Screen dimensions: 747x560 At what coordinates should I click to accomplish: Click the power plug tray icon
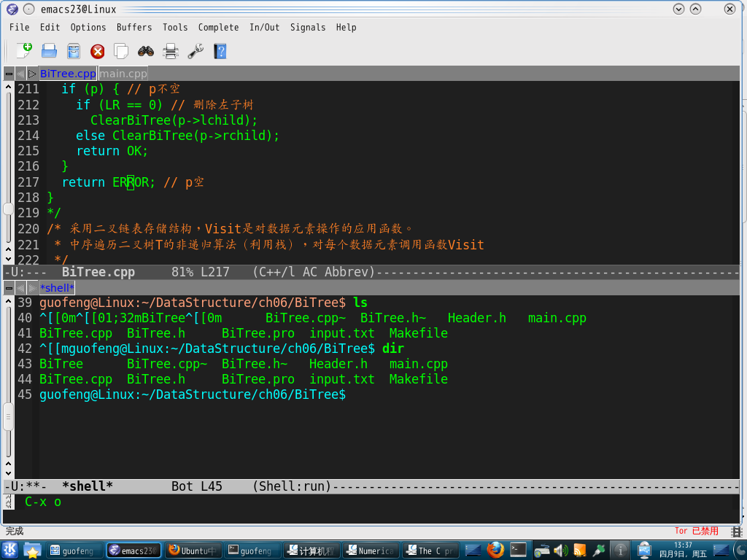point(599,551)
